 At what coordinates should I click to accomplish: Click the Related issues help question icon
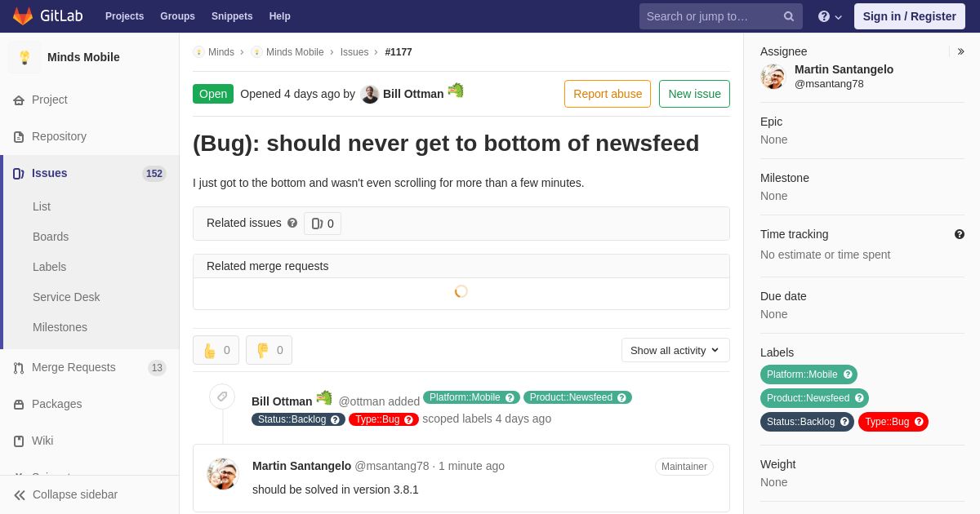292,223
